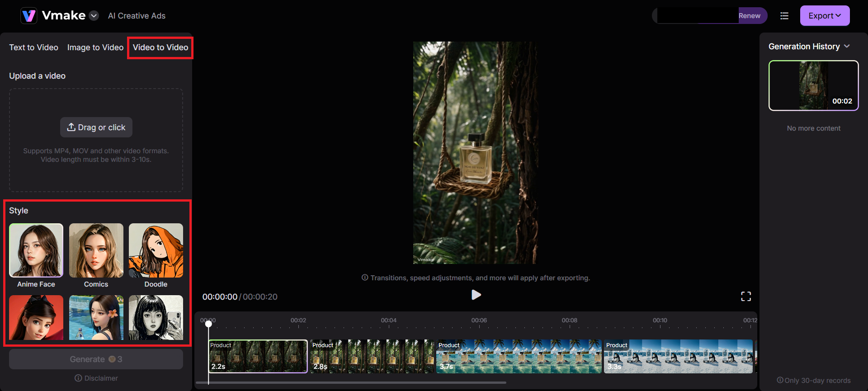This screenshot has width=868, height=391.
Task: Click the timeline playhead handle
Action: pyautogui.click(x=208, y=324)
